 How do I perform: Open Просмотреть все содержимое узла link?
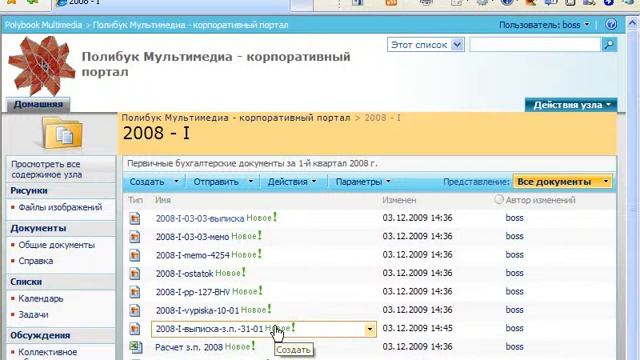[47, 169]
